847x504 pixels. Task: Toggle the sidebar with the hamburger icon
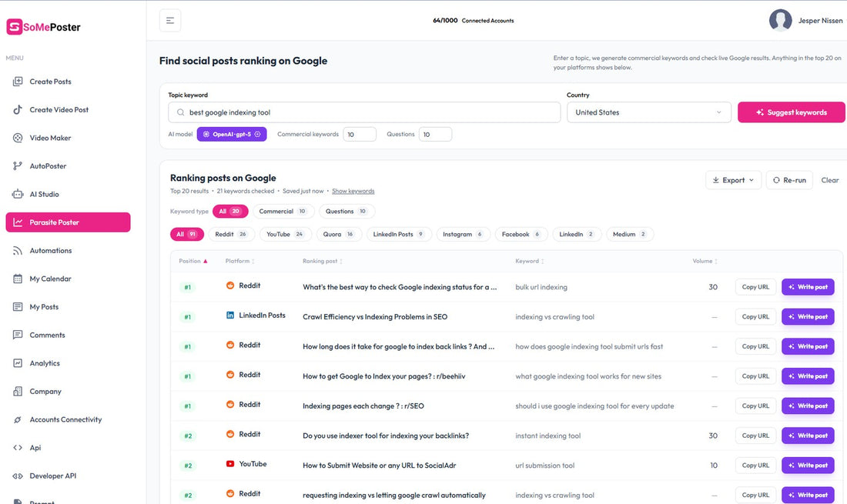coord(170,21)
